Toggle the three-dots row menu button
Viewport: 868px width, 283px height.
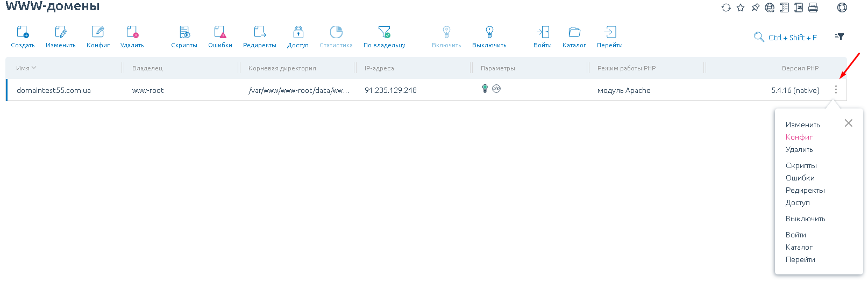836,90
